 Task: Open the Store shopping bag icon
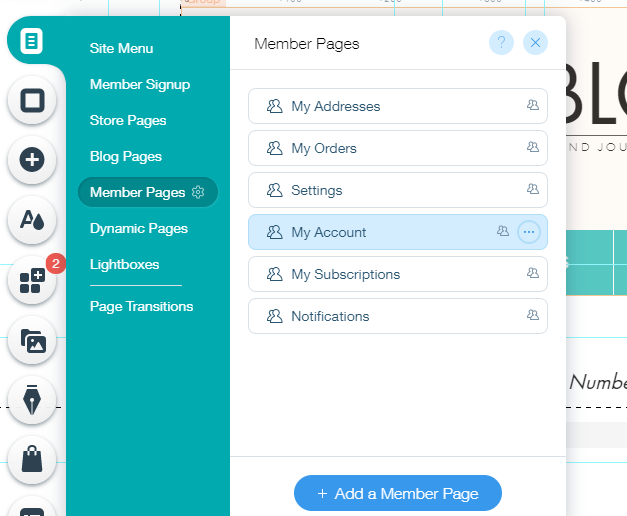point(32,460)
